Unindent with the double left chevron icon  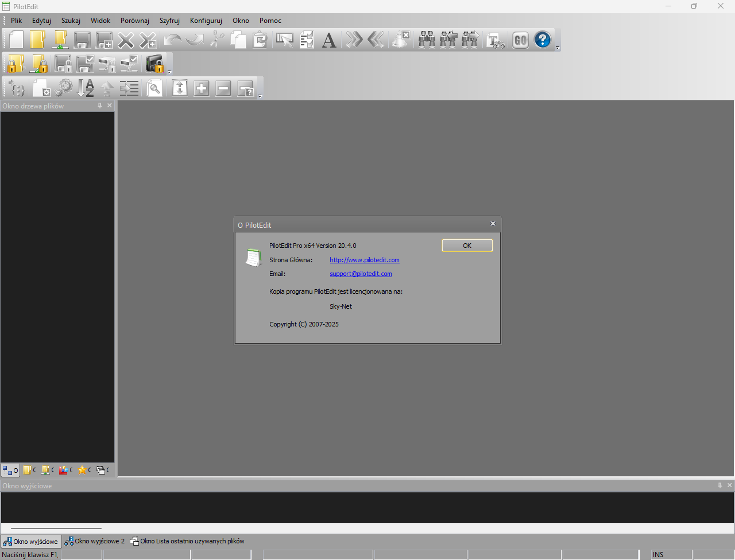click(376, 40)
